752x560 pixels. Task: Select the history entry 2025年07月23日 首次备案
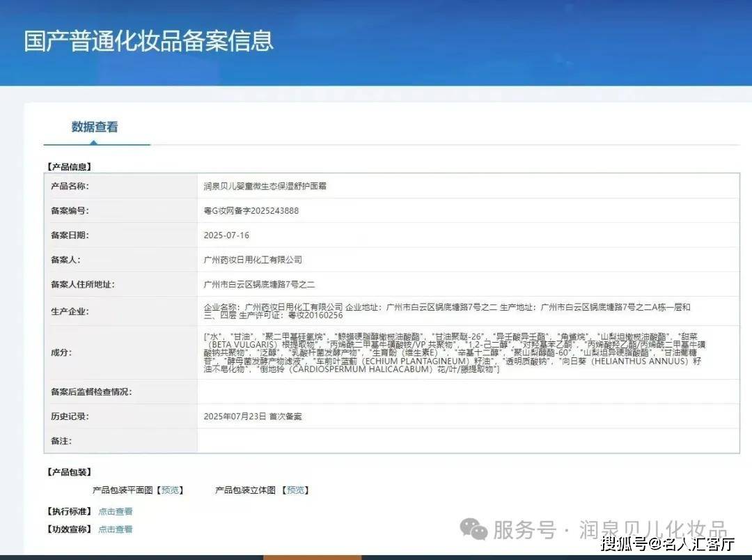tap(252, 417)
